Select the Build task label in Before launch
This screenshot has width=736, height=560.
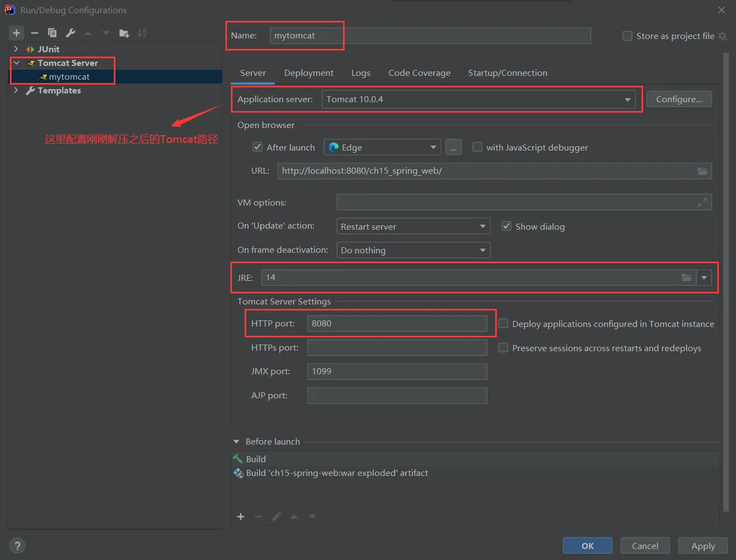(x=256, y=459)
